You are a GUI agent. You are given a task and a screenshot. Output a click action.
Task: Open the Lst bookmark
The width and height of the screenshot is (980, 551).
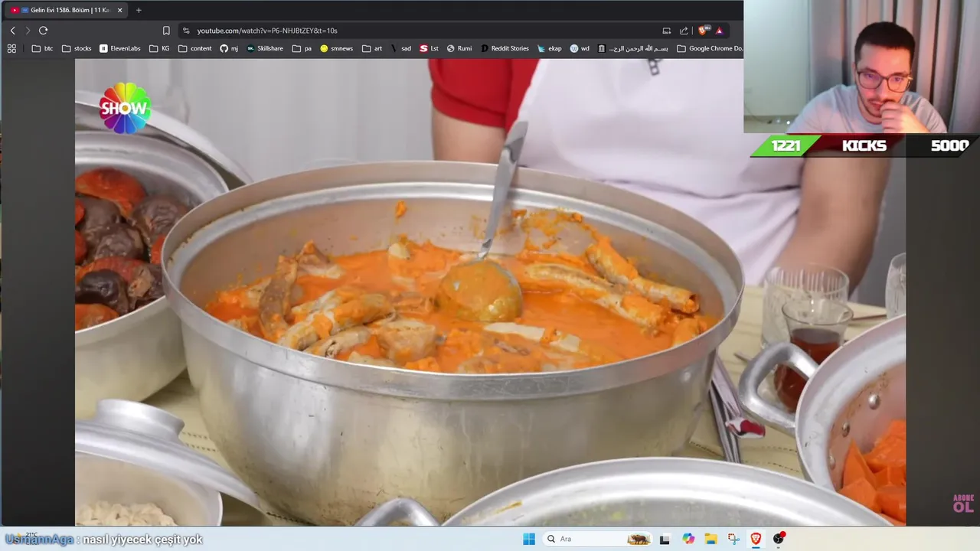point(430,48)
